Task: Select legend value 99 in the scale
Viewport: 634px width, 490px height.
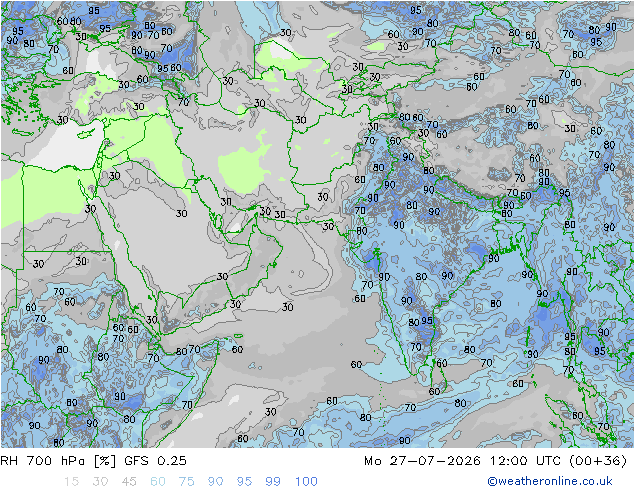Action: pyautogui.click(x=273, y=482)
